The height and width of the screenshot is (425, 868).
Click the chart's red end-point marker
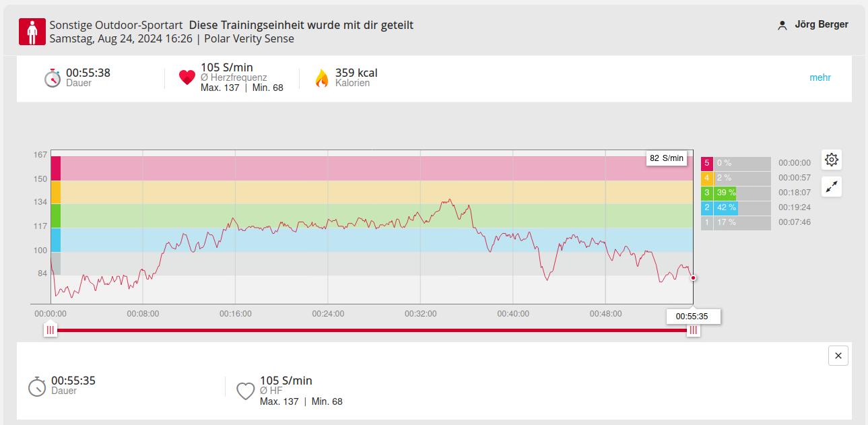[693, 277]
